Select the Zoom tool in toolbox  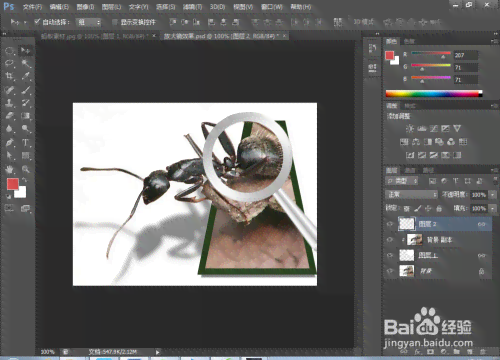25,169
